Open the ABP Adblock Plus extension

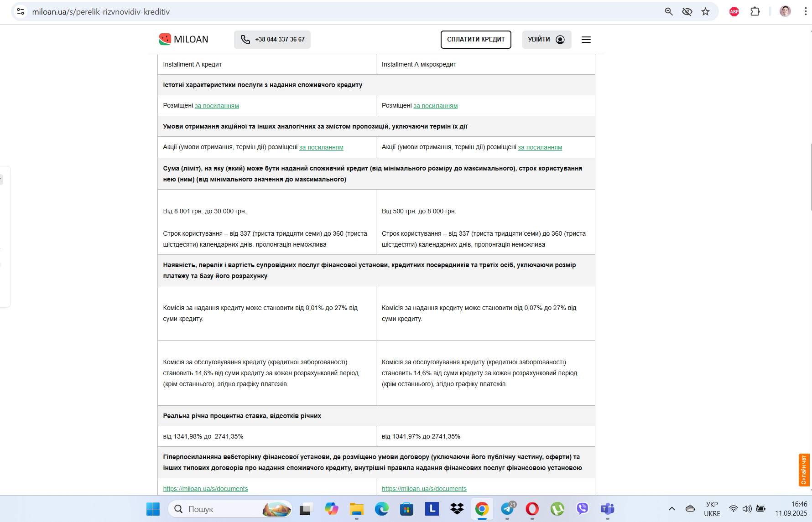[x=734, y=11]
